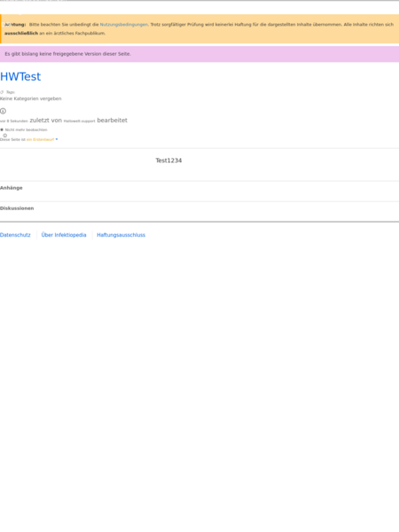The image size is (399, 532).
Task: Click the small status icon above Diese Seite
Action: coord(4,135)
